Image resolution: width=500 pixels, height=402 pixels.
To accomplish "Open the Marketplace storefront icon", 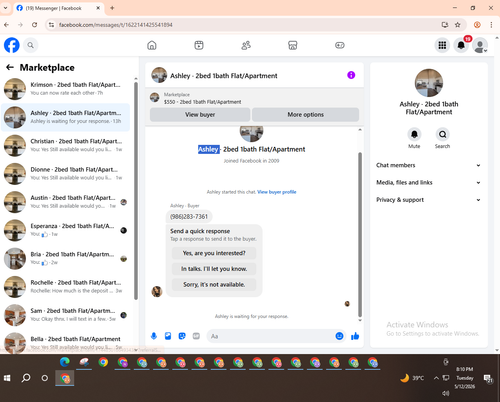I will pyautogui.click(x=293, y=45).
